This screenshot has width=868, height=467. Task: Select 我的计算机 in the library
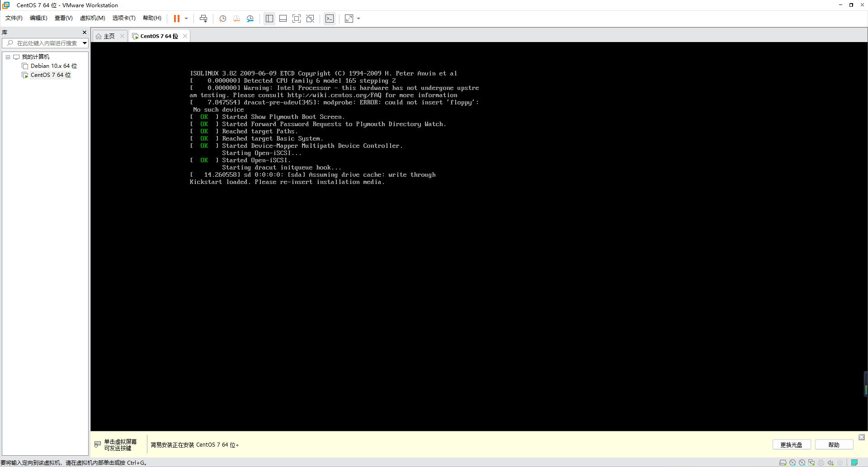click(36, 57)
